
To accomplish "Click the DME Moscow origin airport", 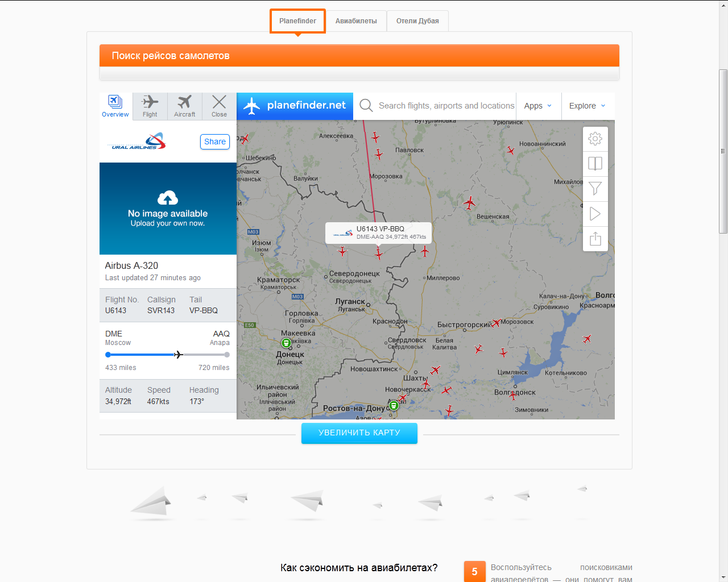I will tap(118, 338).
